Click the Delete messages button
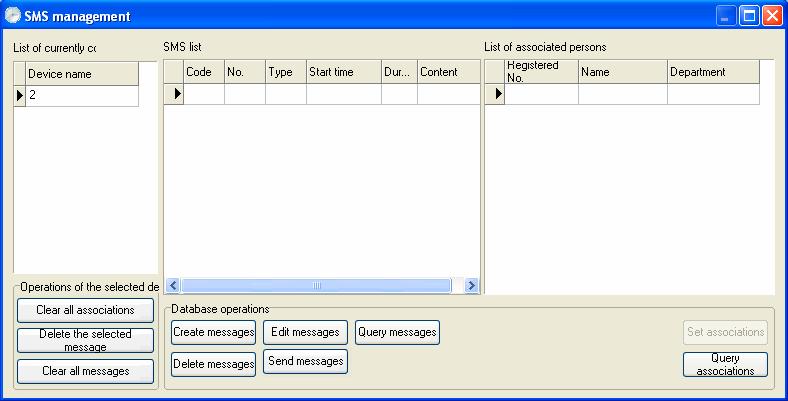The height and width of the screenshot is (401, 788). coord(214,364)
